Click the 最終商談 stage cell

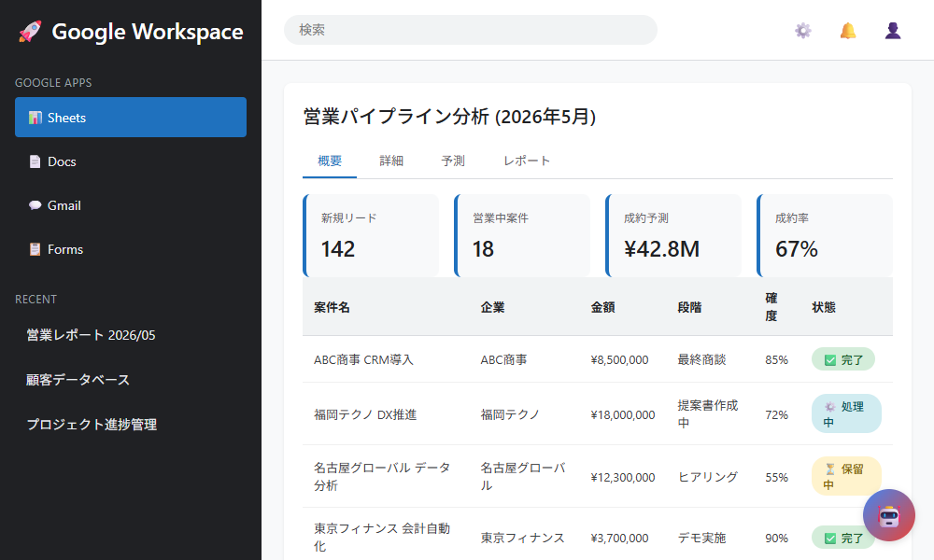pyautogui.click(x=701, y=360)
